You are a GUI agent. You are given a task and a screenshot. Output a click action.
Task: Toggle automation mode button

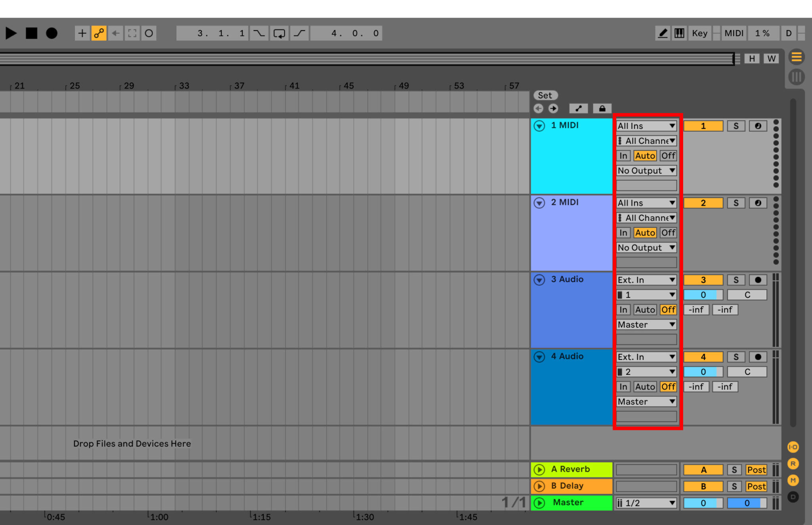point(579,108)
